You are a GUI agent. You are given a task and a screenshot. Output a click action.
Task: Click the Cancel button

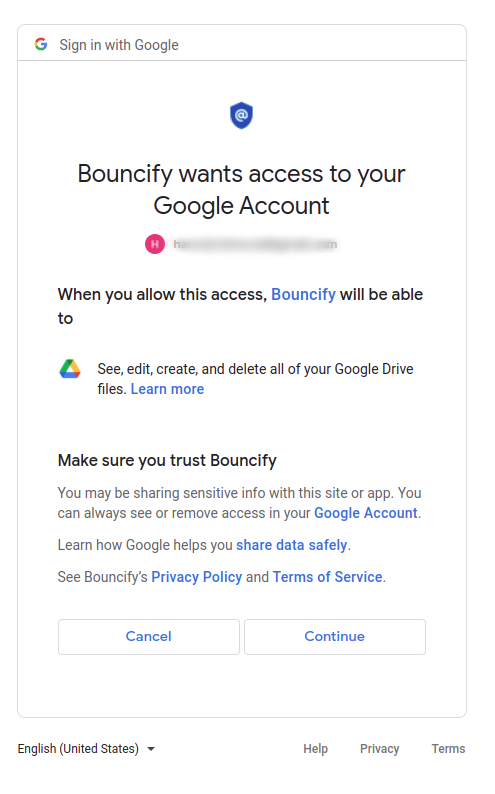click(x=149, y=637)
